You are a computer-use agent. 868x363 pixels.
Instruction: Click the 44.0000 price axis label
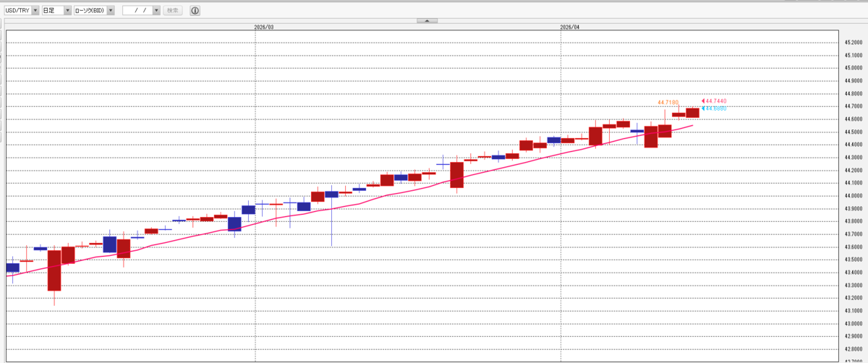pos(853,196)
